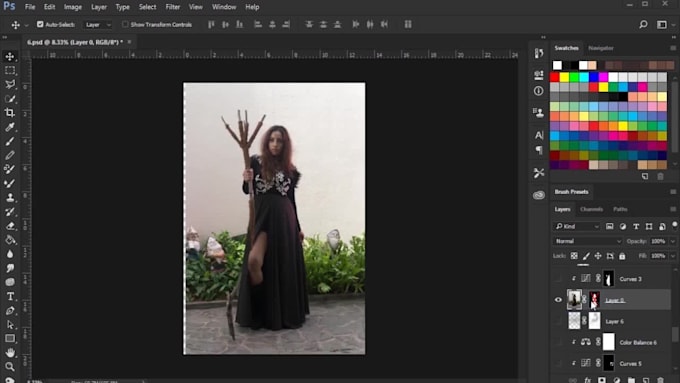The height and width of the screenshot is (383, 680).
Task: Click the Layer 0 mask thumbnail
Action: (594, 300)
